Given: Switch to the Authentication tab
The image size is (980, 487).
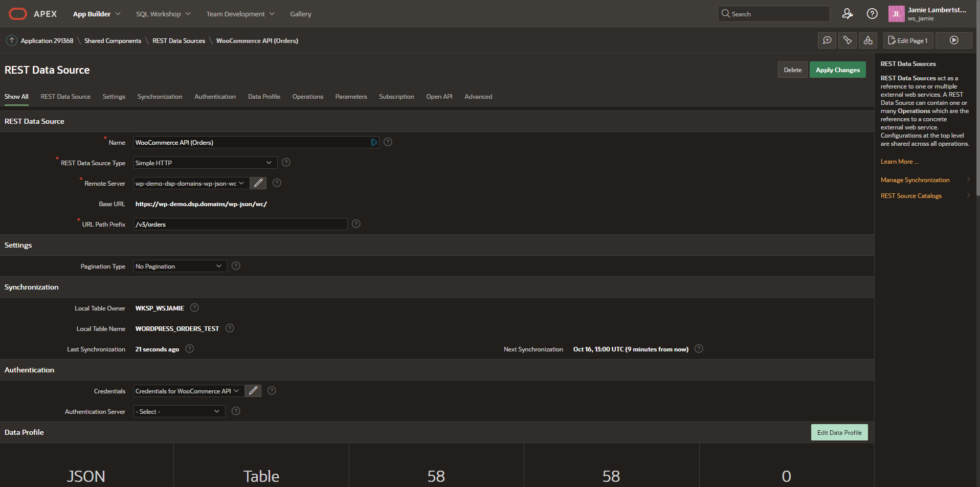Looking at the screenshot, I should pos(215,96).
